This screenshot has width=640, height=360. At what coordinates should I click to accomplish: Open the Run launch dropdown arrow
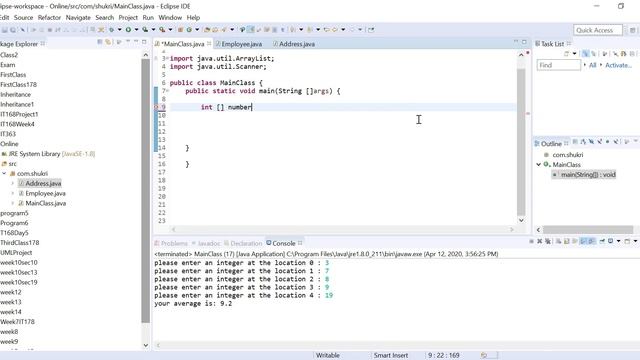[136, 29]
